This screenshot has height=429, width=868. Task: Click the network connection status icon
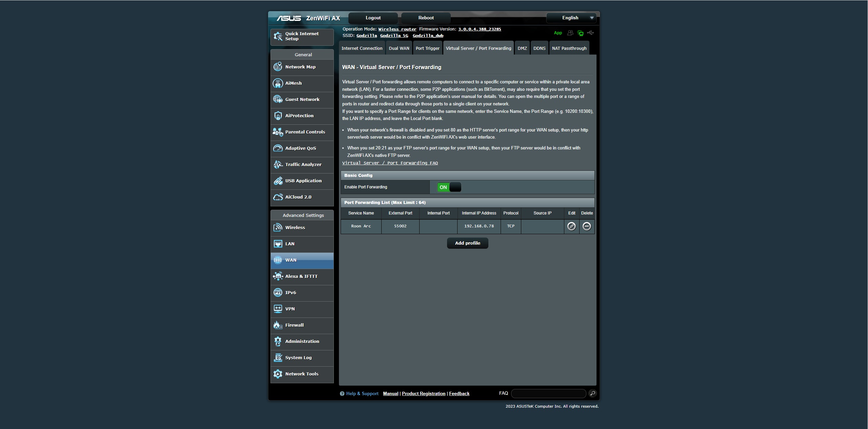(x=581, y=33)
